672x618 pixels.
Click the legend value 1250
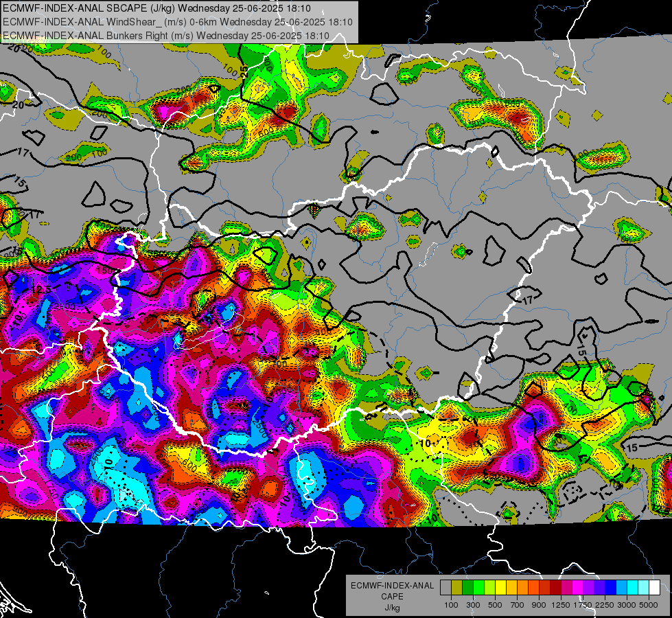pos(561,605)
